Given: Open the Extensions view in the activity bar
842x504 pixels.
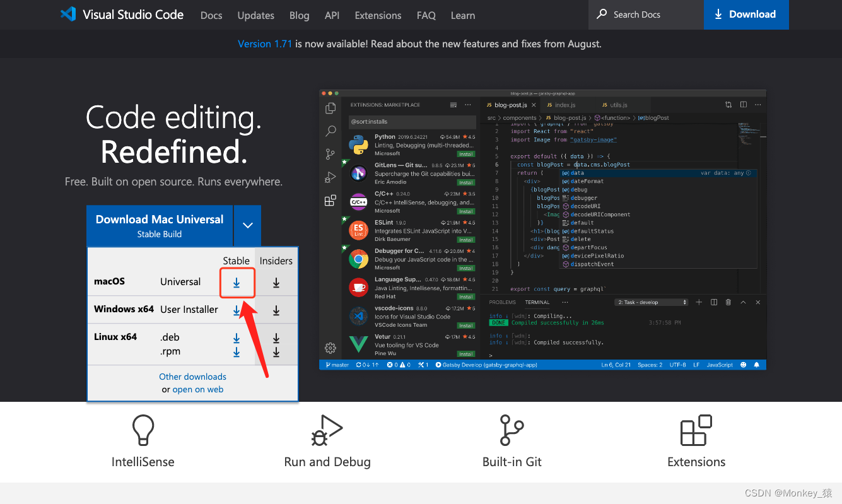Looking at the screenshot, I should coord(330,200).
